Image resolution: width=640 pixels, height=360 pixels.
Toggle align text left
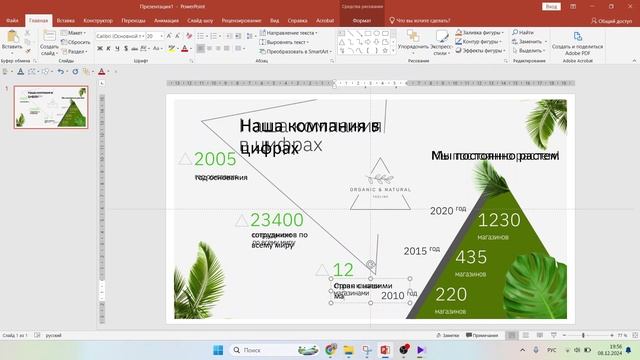pos(200,49)
